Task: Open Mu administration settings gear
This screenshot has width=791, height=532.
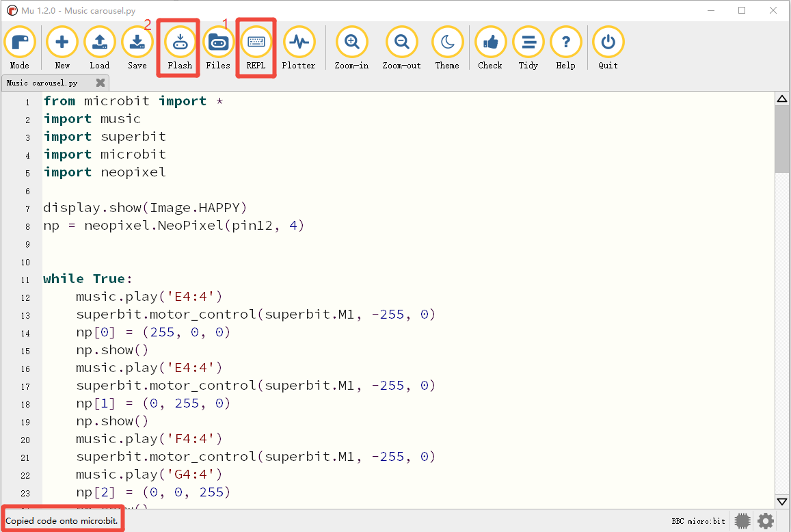Action: pos(766,521)
